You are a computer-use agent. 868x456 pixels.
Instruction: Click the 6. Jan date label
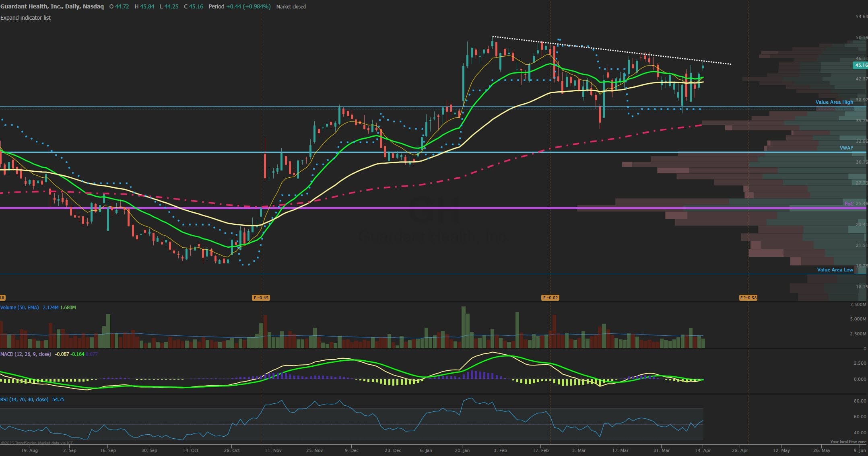click(426, 450)
